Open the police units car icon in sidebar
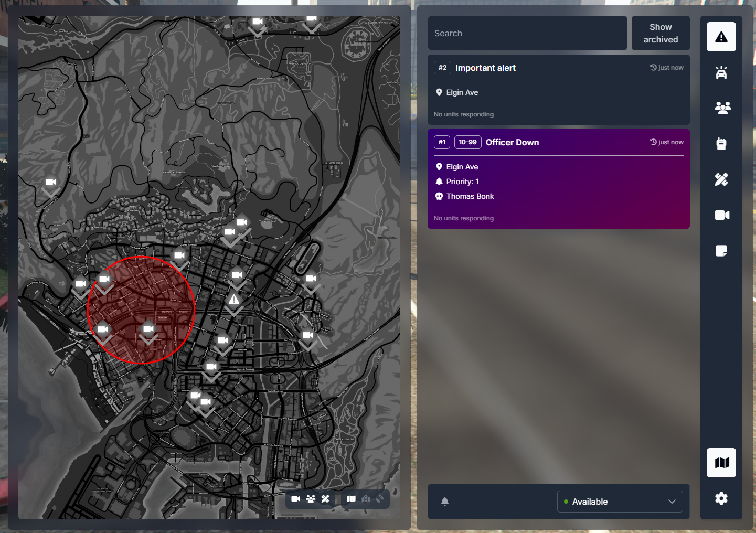This screenshot has height=533, width=756. click(x=721, y=72)
